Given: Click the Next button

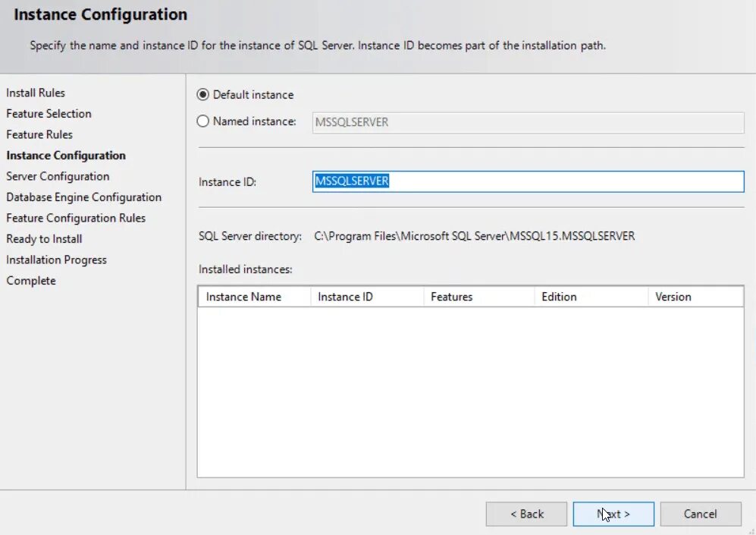Looking at the screenshot, I should (613, 514).
